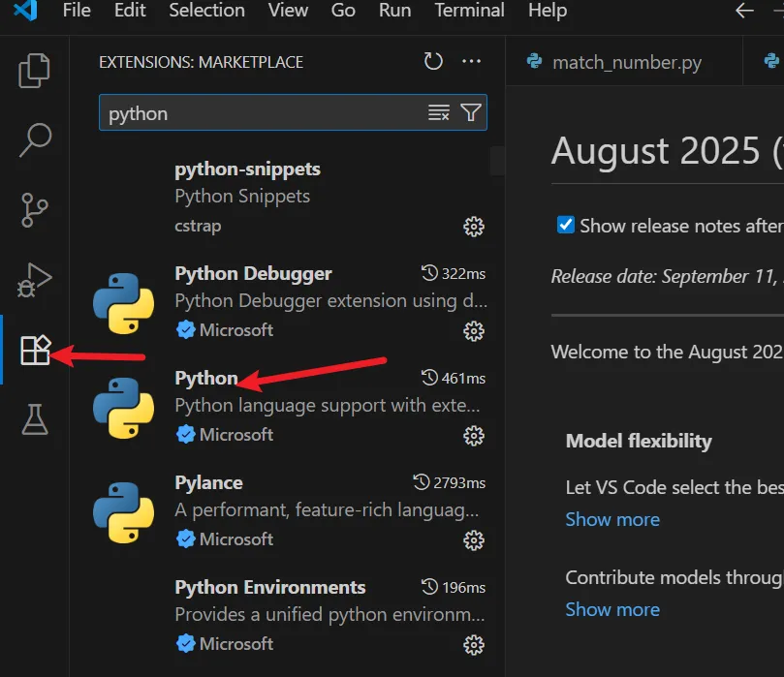Refresh the extensions marketplace list
This screenshot has height=677, width=784.
433,62
